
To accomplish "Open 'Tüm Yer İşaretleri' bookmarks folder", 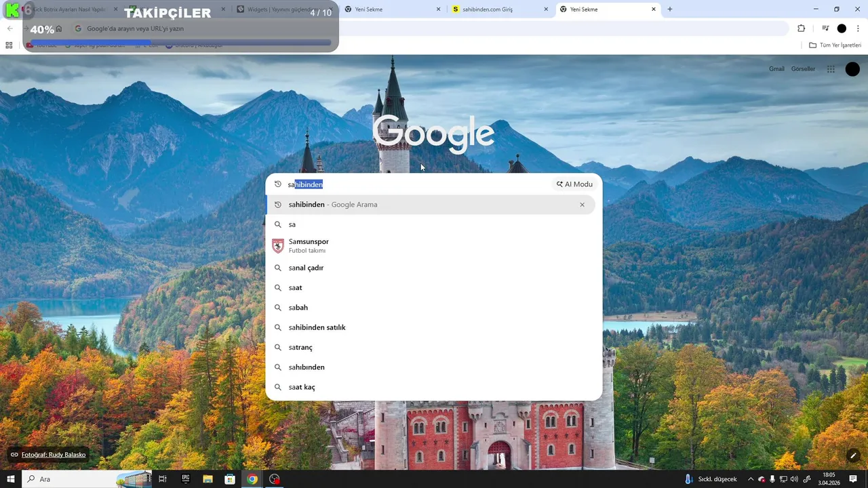I will coord(835,45).
